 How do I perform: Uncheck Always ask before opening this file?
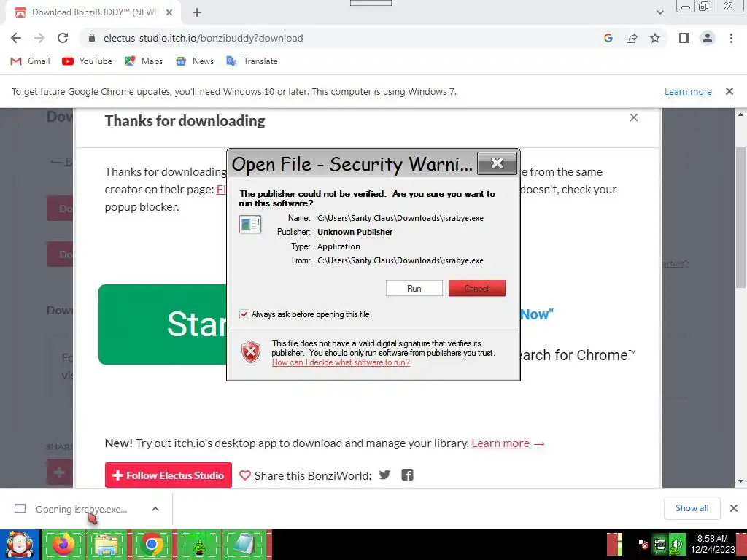click(x=244, y=314)
